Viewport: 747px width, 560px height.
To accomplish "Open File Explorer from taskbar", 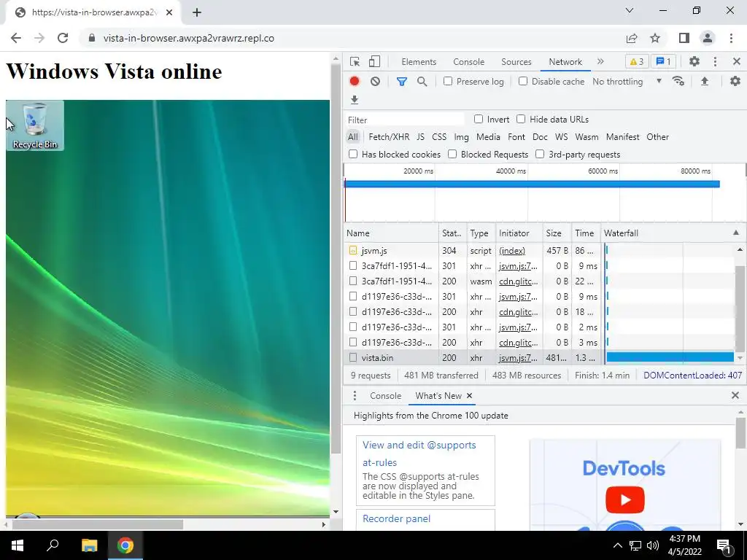I will 89,545.
